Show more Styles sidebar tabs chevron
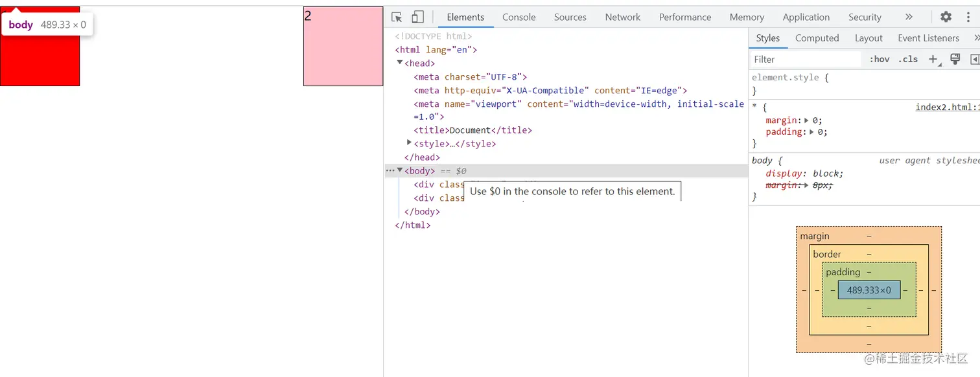Screen dimensions: 980x377 pos(976,38)
